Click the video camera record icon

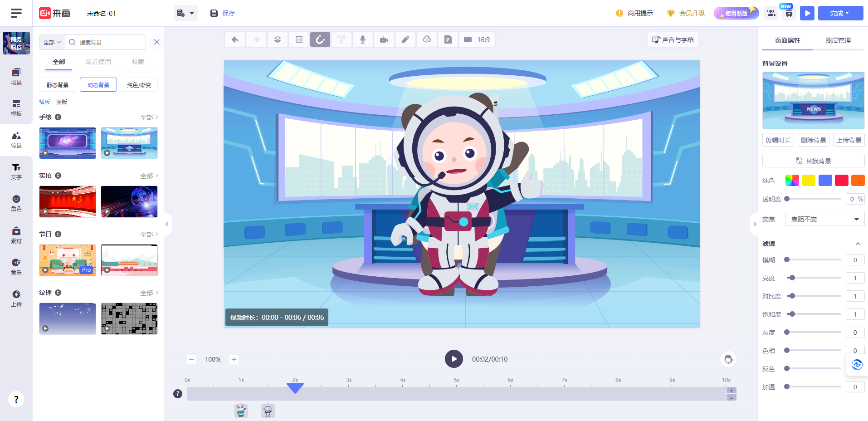(x=384, y=40)
